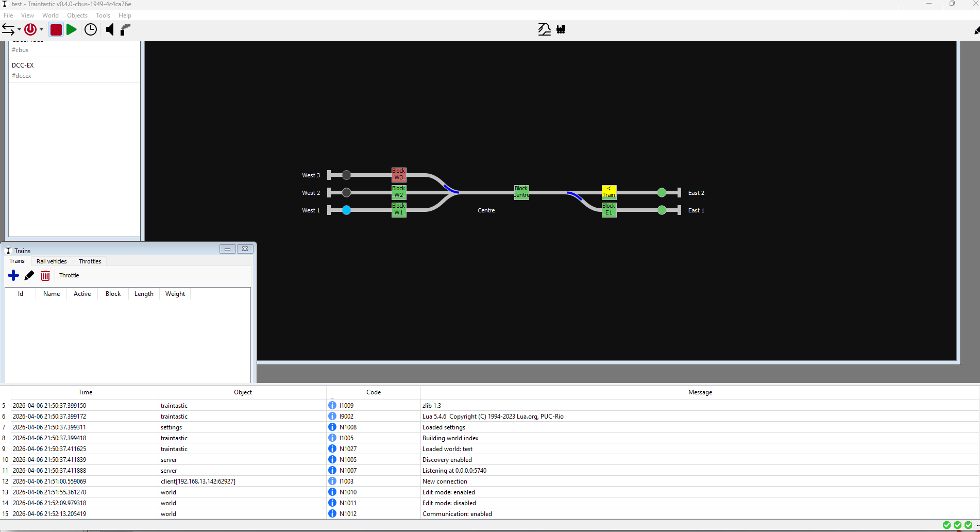Expand the power button dropdown arrow
The height and width of the screenshot is (532, 980).
tap(42, 30)
